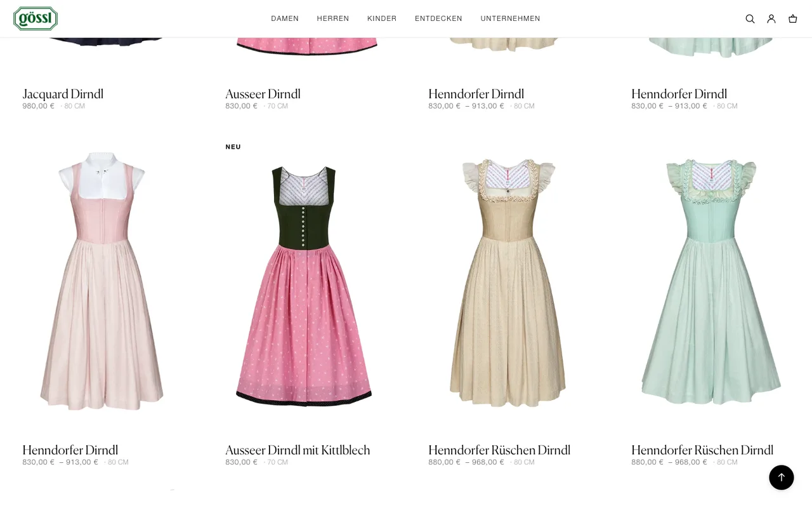
Task: Open Henndorfer Dirndl title under pale pink dress
Action: tap(70, 450)
